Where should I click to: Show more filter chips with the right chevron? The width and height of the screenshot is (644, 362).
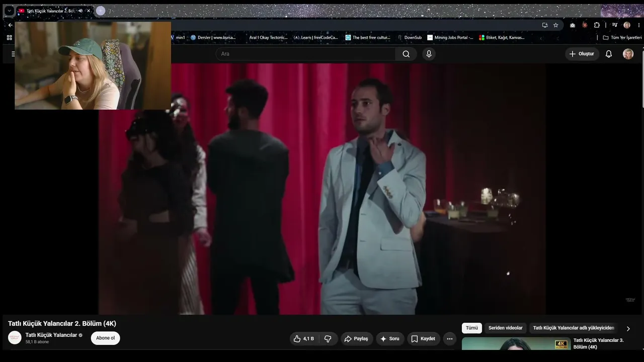(x=628, y=328)
